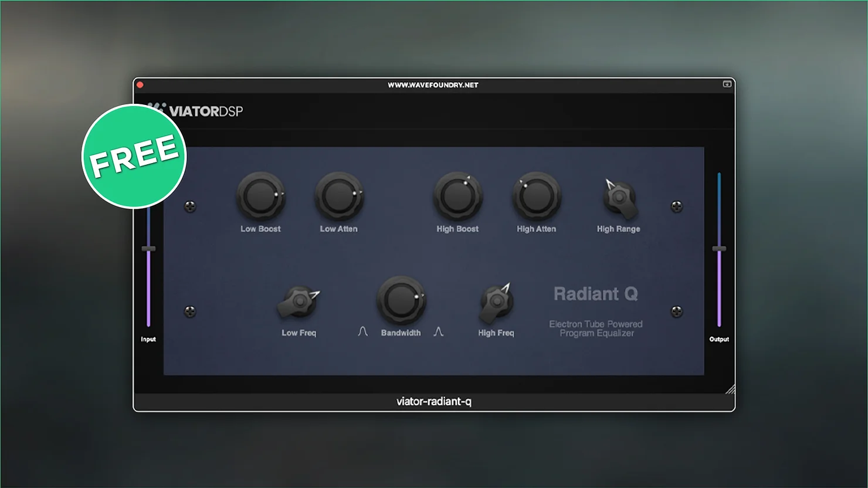
Task: Click the Input level slider handle
Action: 148,249
